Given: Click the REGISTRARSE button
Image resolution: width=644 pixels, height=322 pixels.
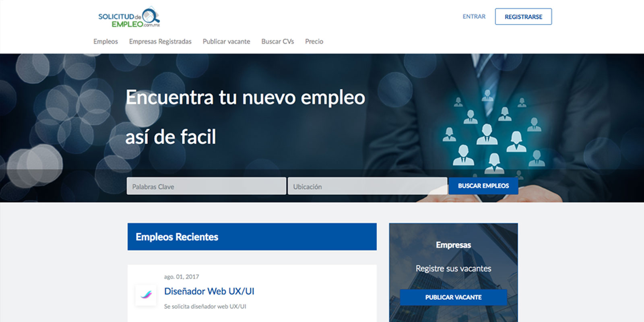Looking at the screenshot, I should click(523, 17).
